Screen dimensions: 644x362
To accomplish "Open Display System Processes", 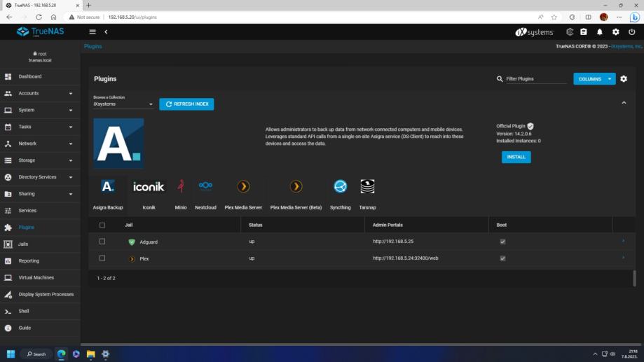I will [40, 294].
